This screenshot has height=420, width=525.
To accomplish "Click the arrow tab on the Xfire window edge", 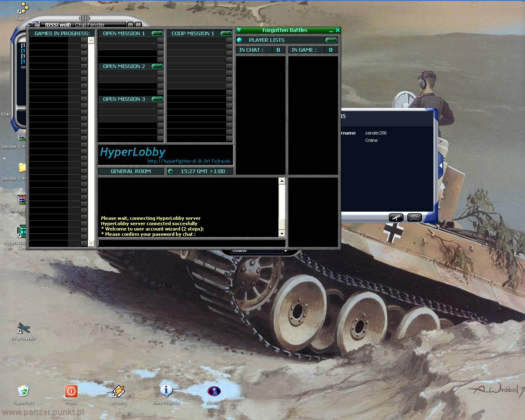I will [441, 166].
